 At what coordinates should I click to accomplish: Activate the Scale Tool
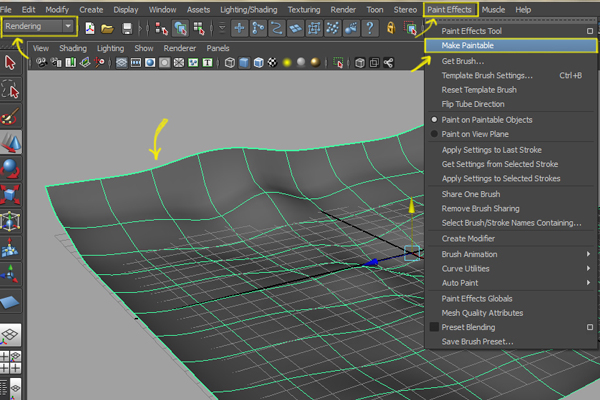pyautogui.click(x=10, y=195)
